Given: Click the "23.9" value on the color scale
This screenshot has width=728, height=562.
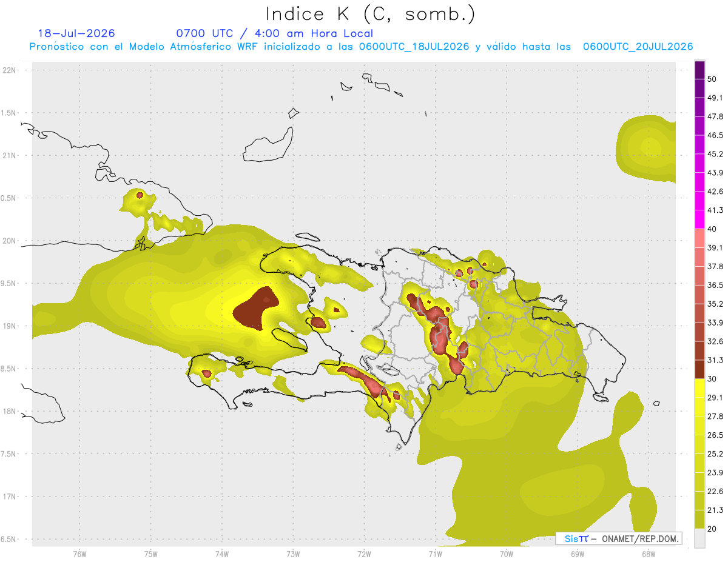Looking at the screenshot, I should click(x=715, y=473).
